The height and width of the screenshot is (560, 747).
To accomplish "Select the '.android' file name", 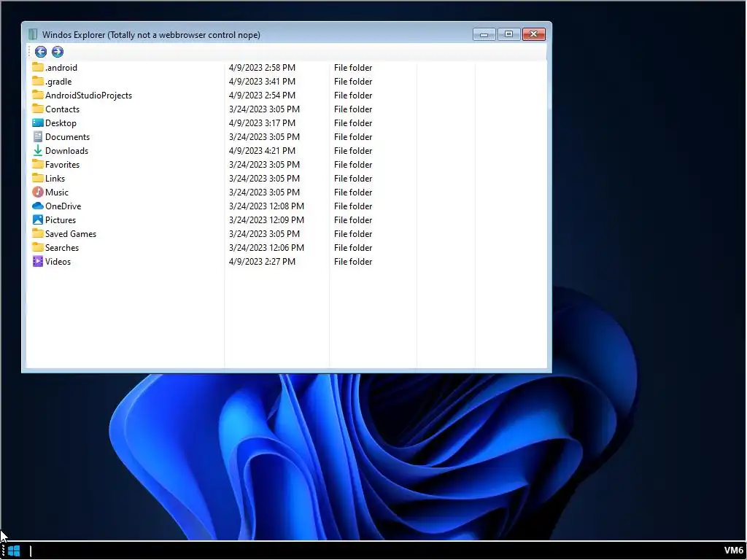I will point(61,68).
